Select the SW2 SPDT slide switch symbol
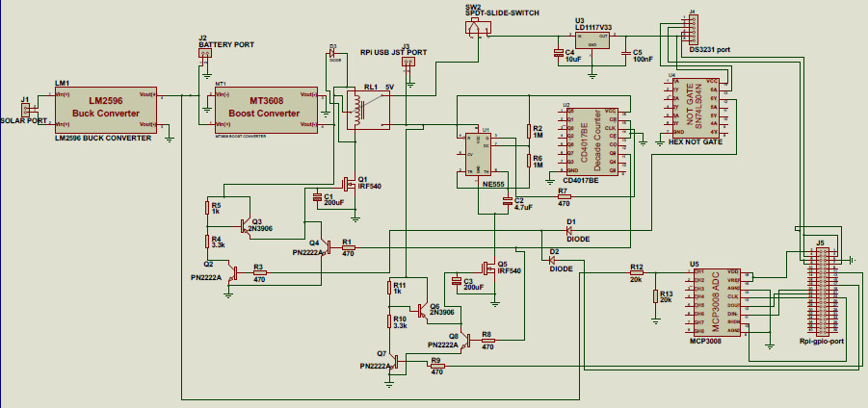Screen dimensions: 868x408 coord(477,28)
